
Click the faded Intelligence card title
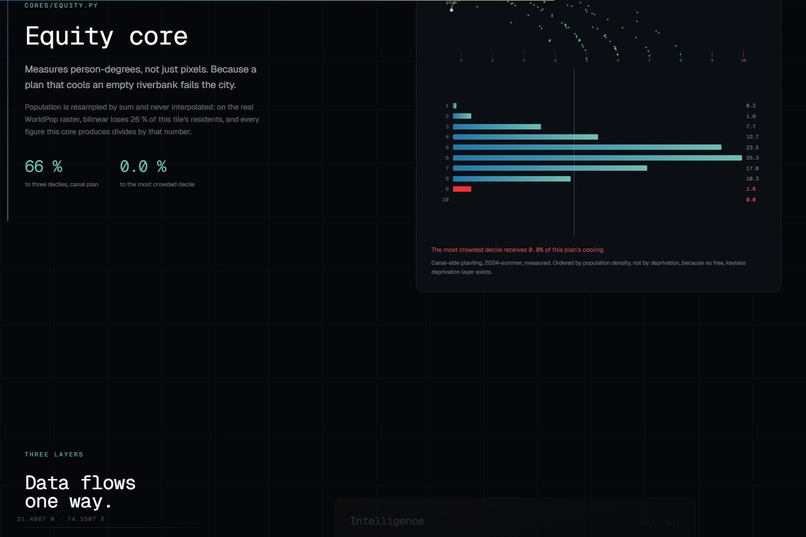tap(387, 521)
